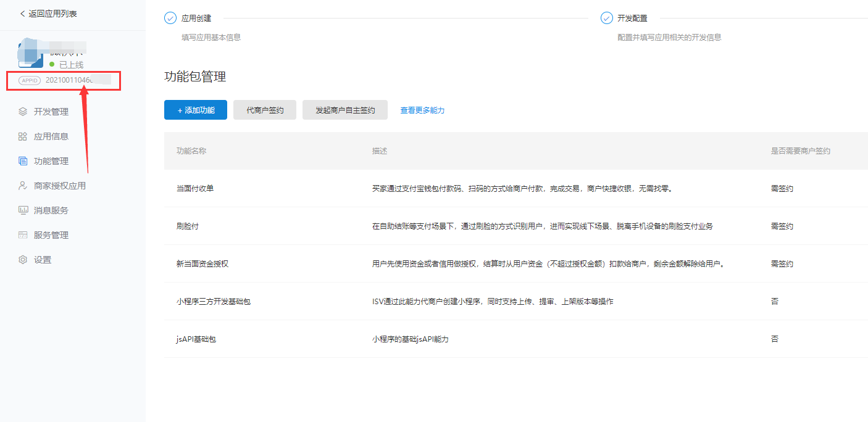The width and height of the screenshot is (868, 422).
Task: Open the 查看更多能力 link
Action: click(x=422, y=110)
